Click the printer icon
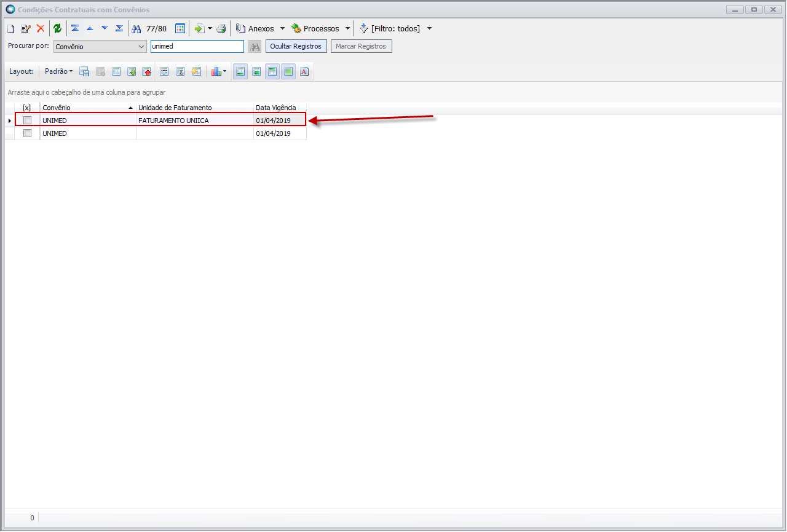The width and height of the screenshot is (787, 532). tap(221, 28)
